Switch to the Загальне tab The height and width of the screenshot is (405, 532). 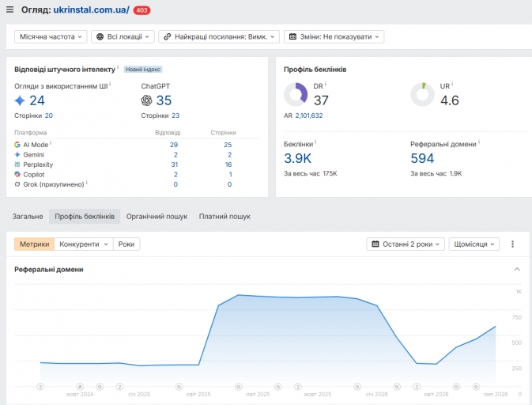point(28,216)
